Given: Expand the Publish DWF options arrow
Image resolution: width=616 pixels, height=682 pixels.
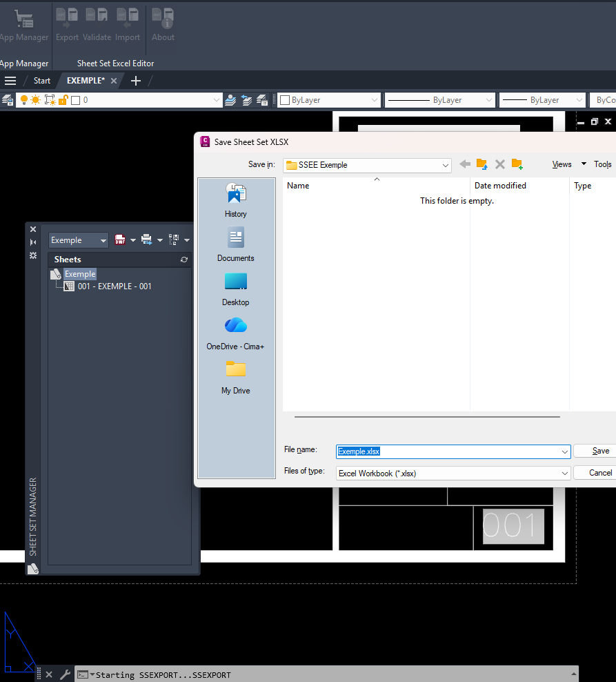Looking at the screenshot, I should click(x=133, y=240).
